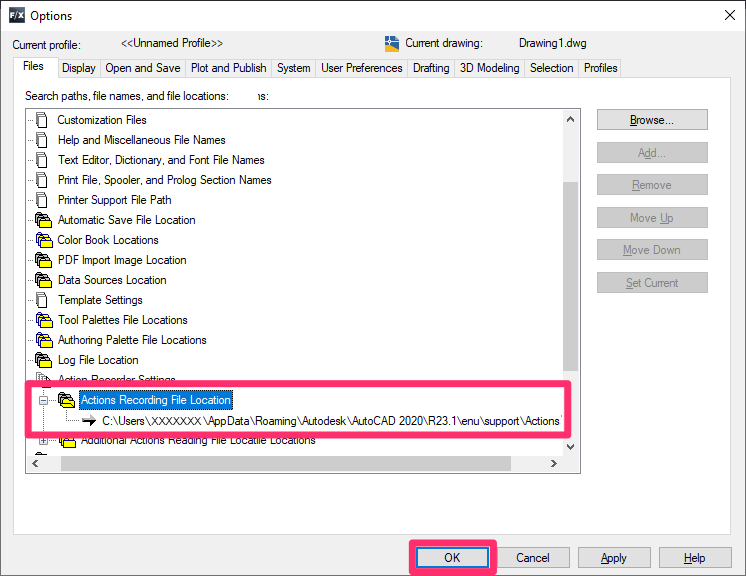Select Automatic Save File Location item
The height and width of the screenshot is (576, 746).
(127, 220)
